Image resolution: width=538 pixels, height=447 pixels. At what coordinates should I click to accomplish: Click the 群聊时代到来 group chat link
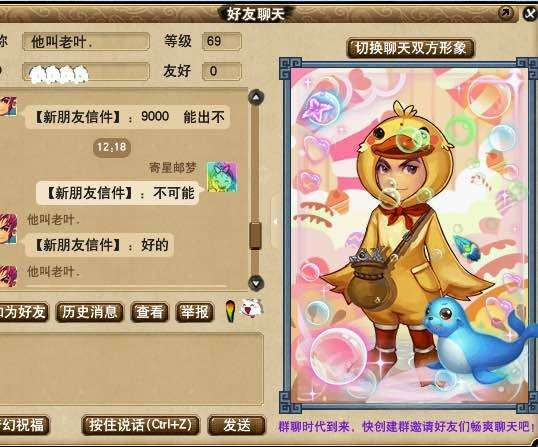(x=406, y=426)
